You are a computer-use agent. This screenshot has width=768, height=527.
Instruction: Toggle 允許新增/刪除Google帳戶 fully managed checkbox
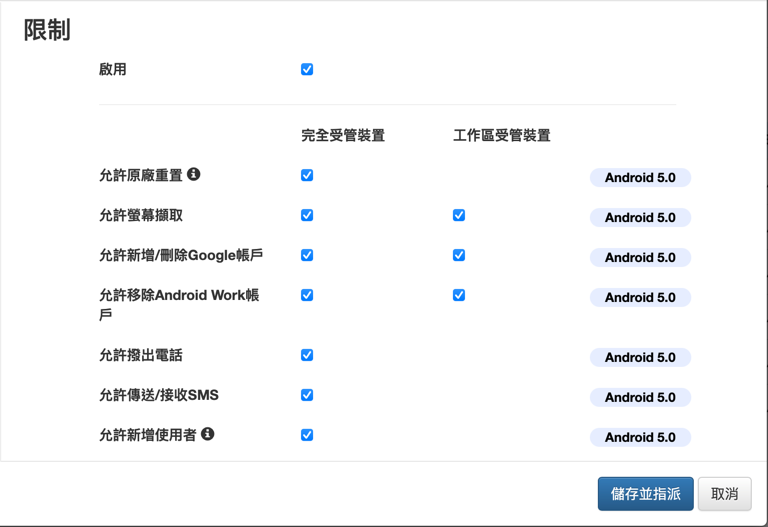[x=307, y=255]
